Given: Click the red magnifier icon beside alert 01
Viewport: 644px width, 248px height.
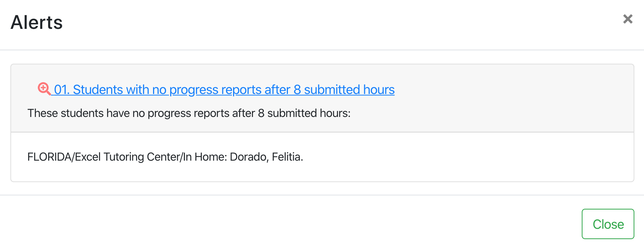Looking at the screenshot, I should coord(44,89).
